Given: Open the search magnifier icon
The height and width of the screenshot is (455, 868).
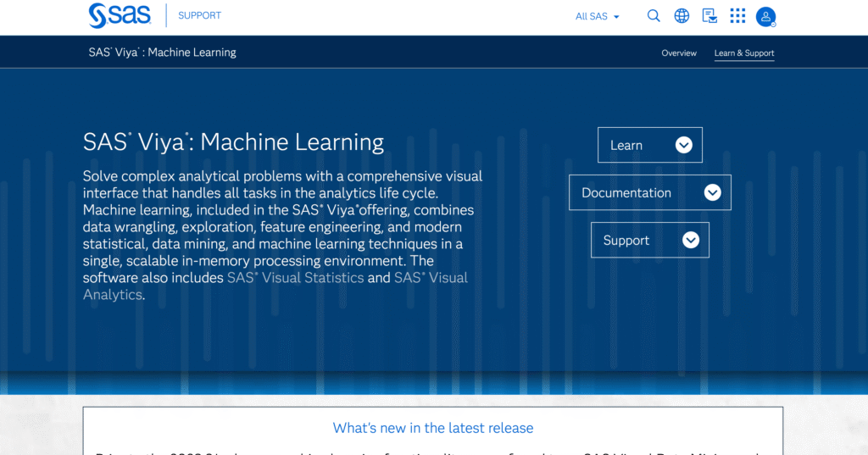Looking at the screenshot, I should (654, 16).
